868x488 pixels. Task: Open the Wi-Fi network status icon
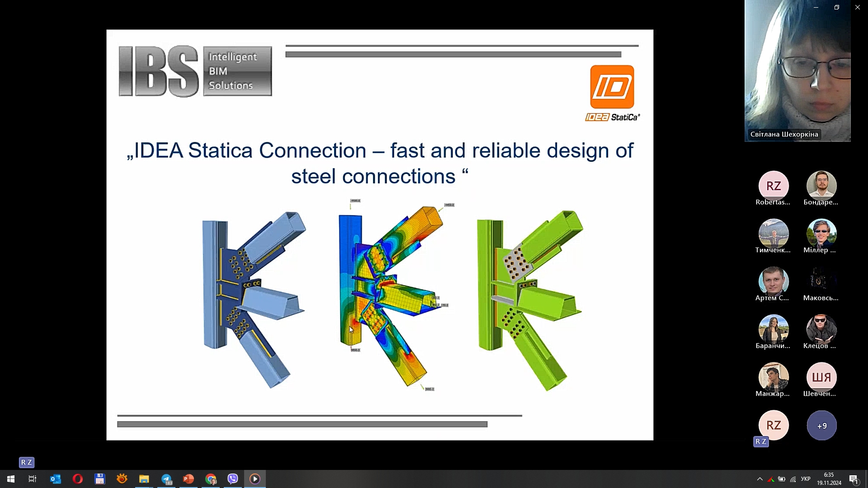pos(793,479)
